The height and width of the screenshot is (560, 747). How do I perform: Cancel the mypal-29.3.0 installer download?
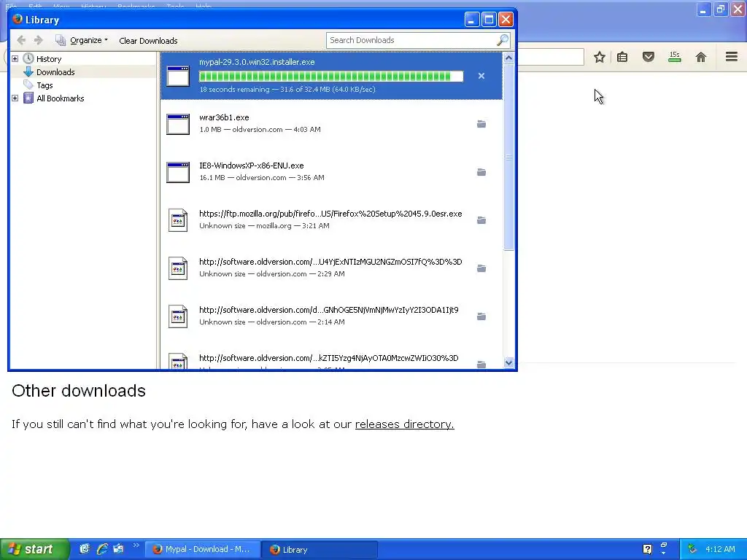click(x=481, y=76)
